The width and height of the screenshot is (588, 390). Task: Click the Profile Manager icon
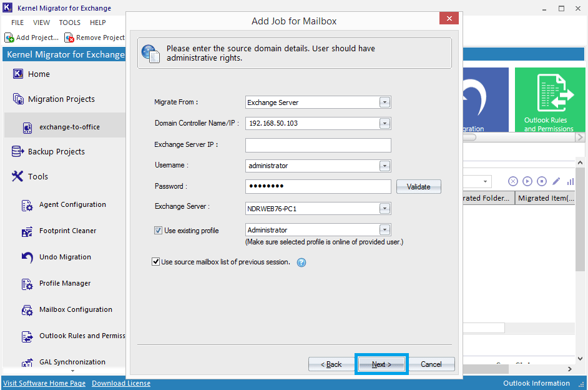click(27, 284)
